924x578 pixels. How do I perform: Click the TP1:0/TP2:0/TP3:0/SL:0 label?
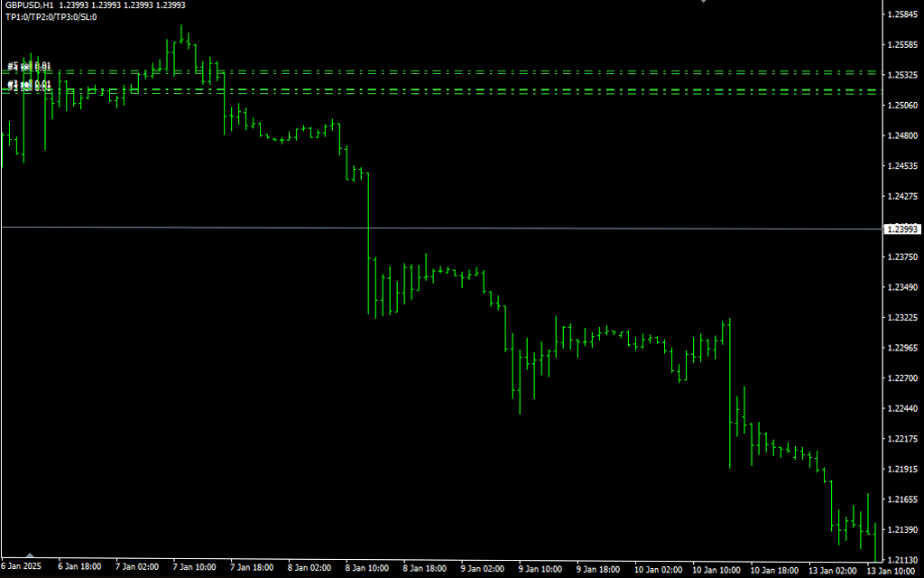[x=51, y=16]
